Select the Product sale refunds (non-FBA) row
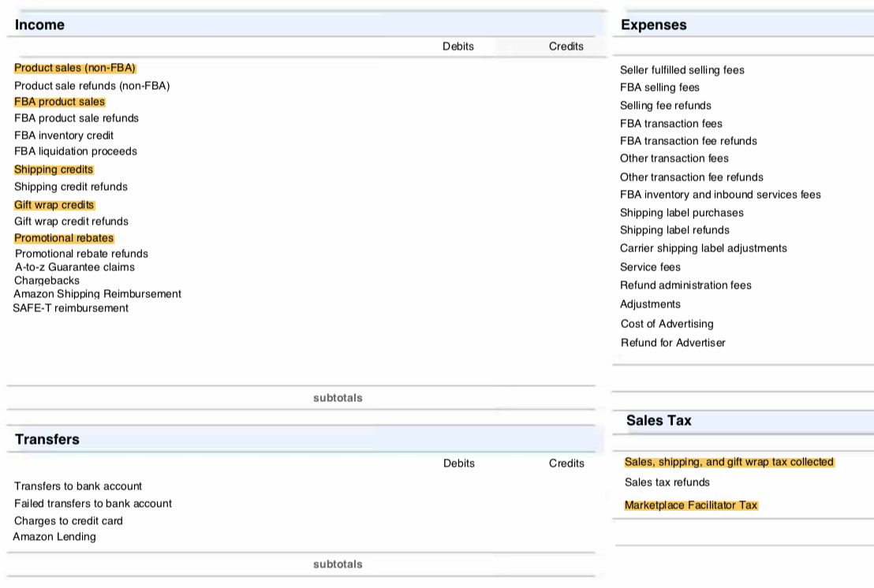Image resolution: width=874 pixels, height=588 pixels. click(x=92, y=86)
